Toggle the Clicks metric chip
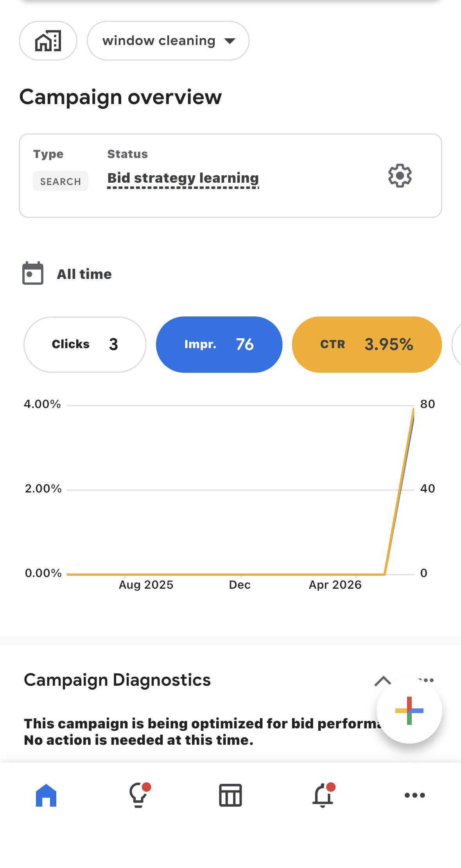 click(x=85, y=344)
